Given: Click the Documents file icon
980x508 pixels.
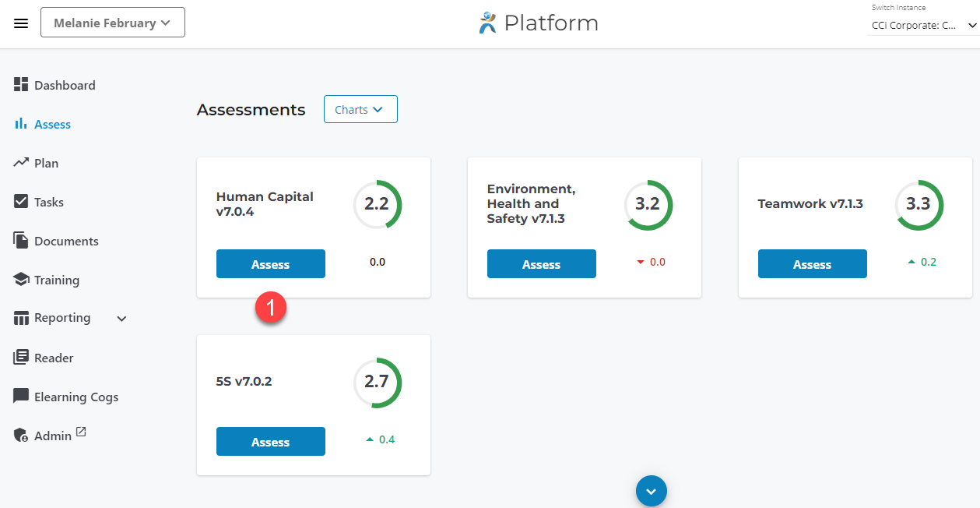Looking at the screenshot, I should 21,240.
